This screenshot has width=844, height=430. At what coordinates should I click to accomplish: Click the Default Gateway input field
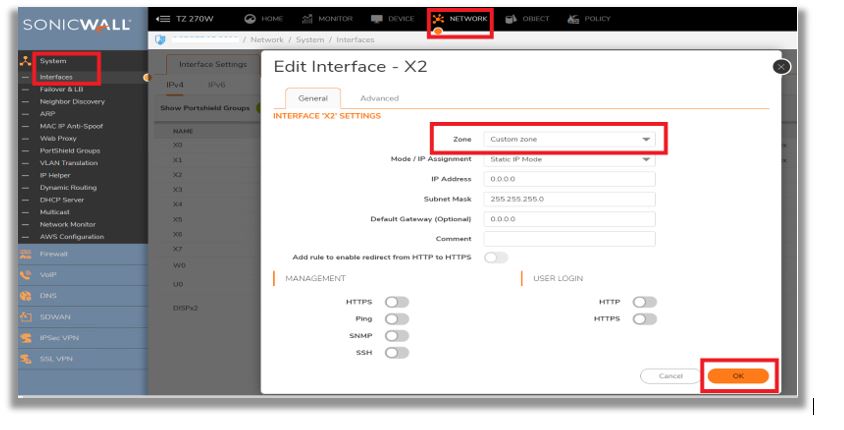pos(569,219)
